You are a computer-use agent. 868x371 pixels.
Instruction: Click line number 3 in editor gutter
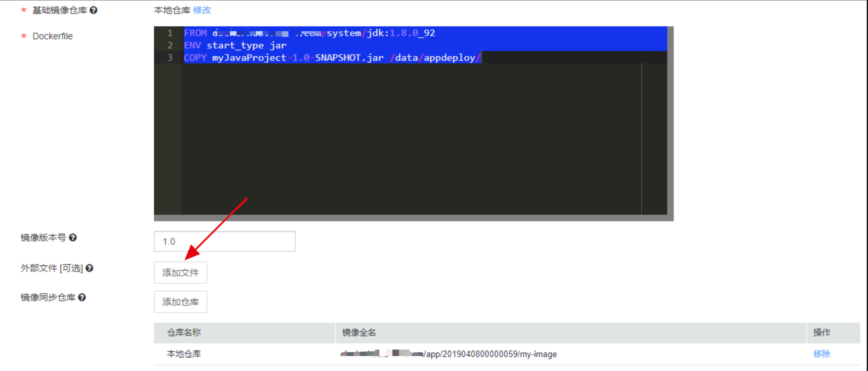point(170,58)
